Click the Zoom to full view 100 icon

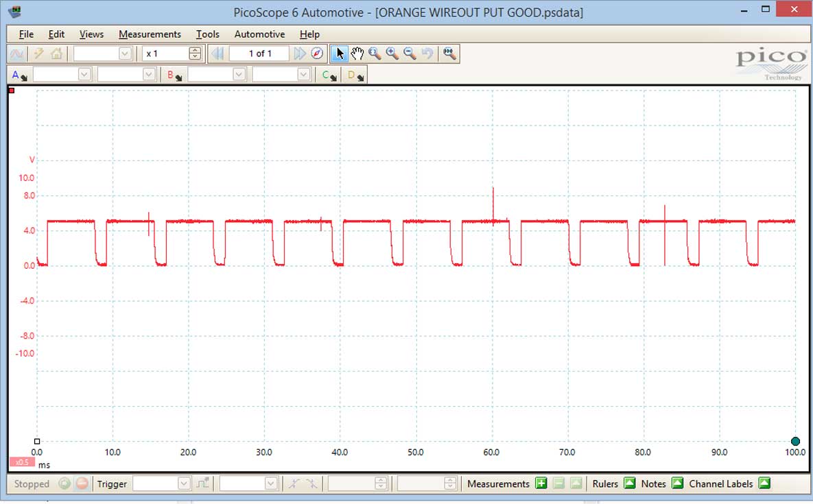click(449, 53)
